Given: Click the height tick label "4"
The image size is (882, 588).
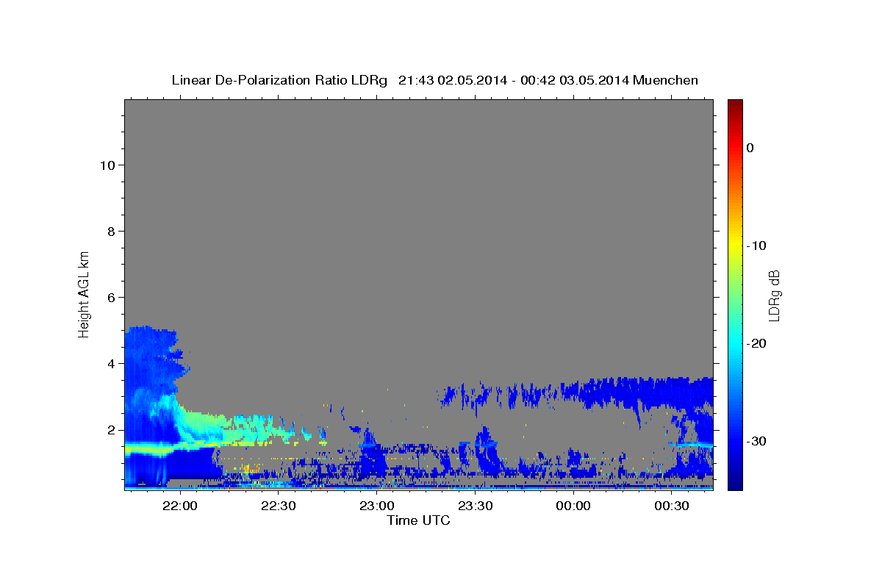Looking at the screenshot, I should click(x=110, y=364).
